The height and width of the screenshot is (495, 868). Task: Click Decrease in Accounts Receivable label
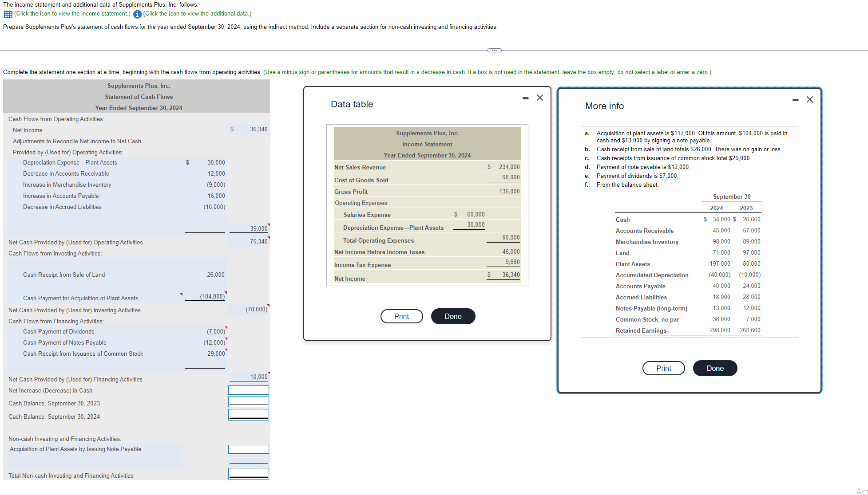point(66,174)
